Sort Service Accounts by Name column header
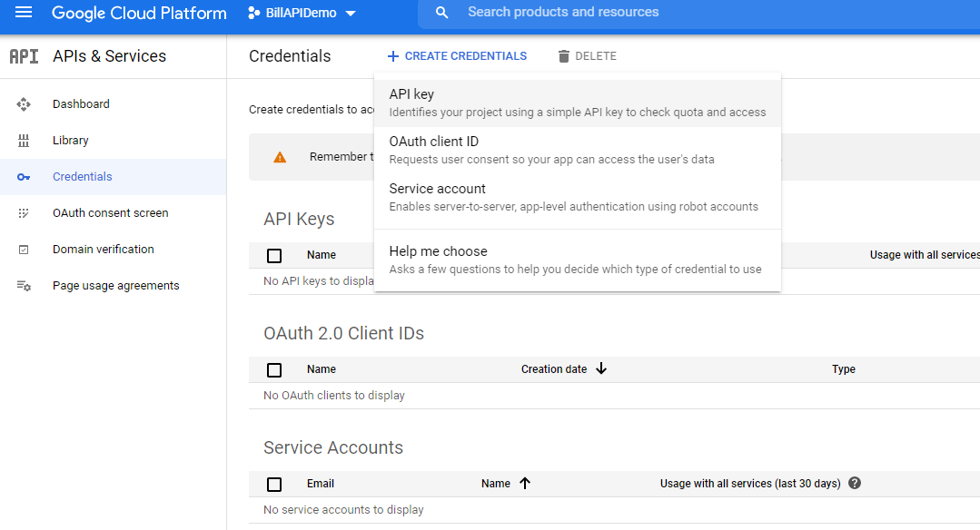The image size is (980, 530). [496, 483]
